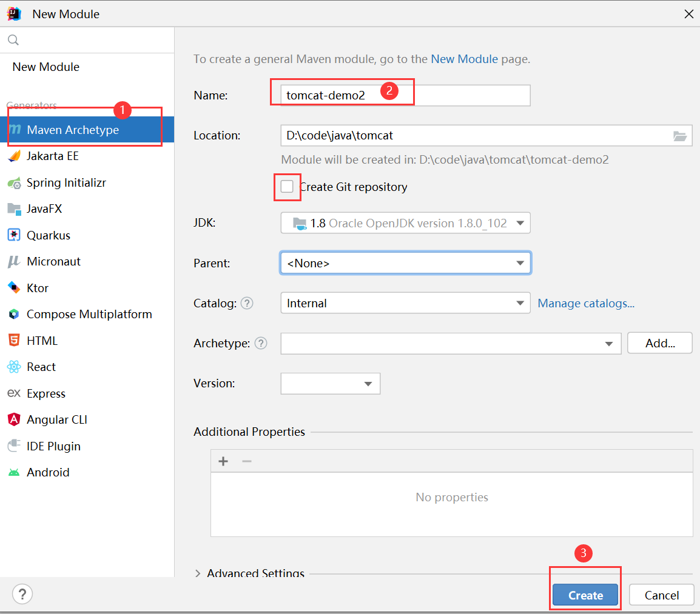Click the Jakarta EE feather icon
700x614 pixels.
click(x=15, y=156)
